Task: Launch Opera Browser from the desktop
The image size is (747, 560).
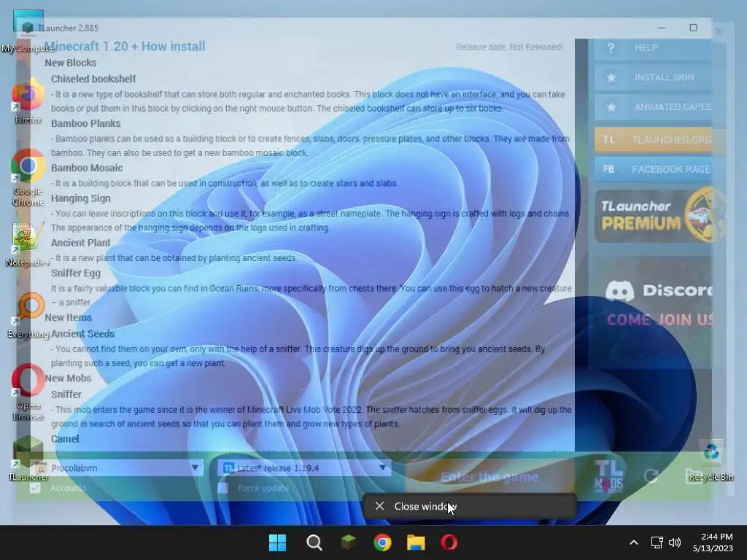Action: point(28,392)
